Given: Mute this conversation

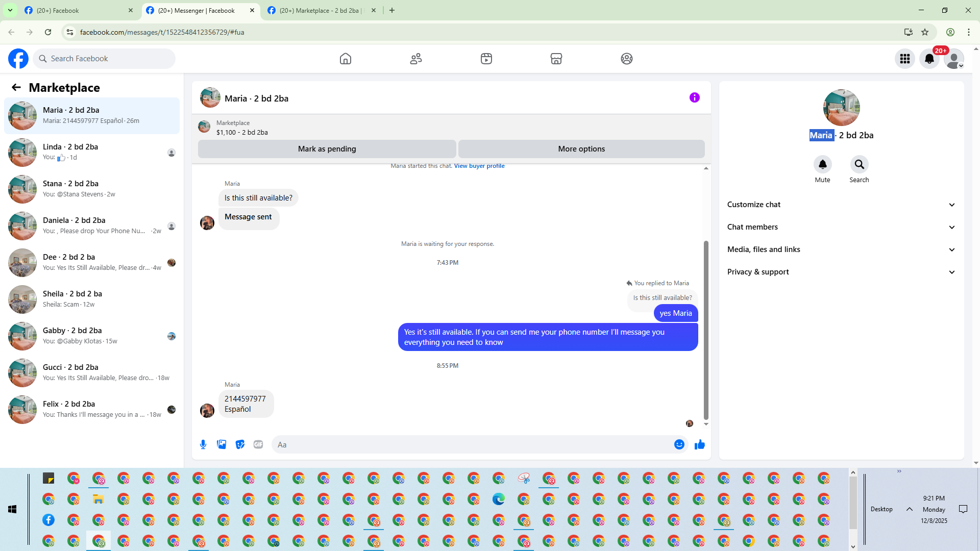Looking at the screenshot, I should point(823,164).
